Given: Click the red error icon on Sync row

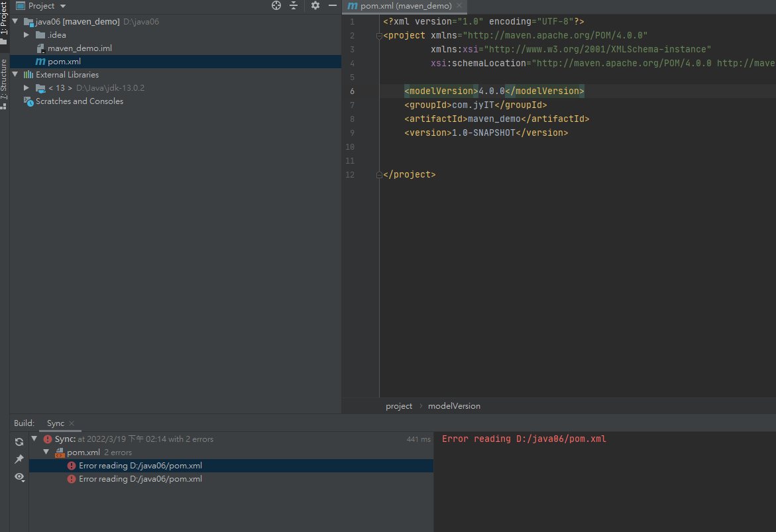Looking at the screenshot, I should (48, 439).
